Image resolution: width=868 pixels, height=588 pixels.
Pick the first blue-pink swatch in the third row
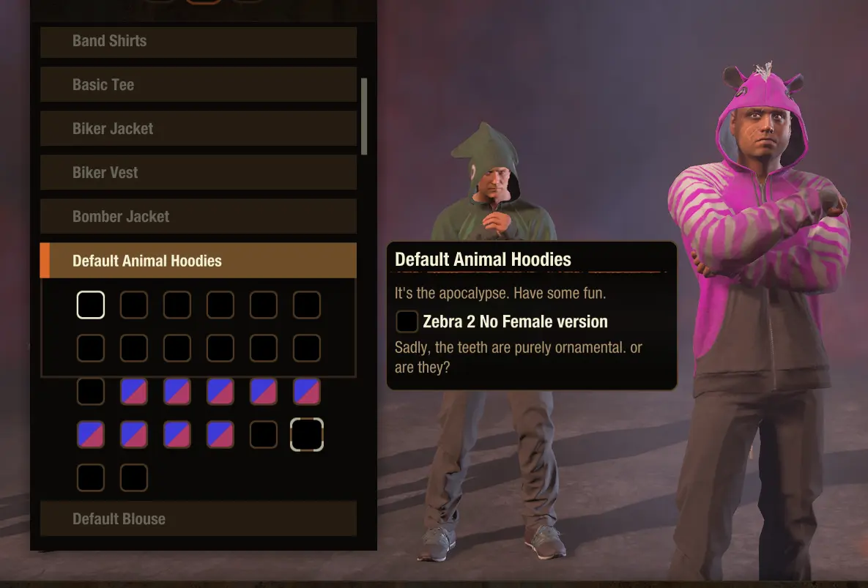134,391
